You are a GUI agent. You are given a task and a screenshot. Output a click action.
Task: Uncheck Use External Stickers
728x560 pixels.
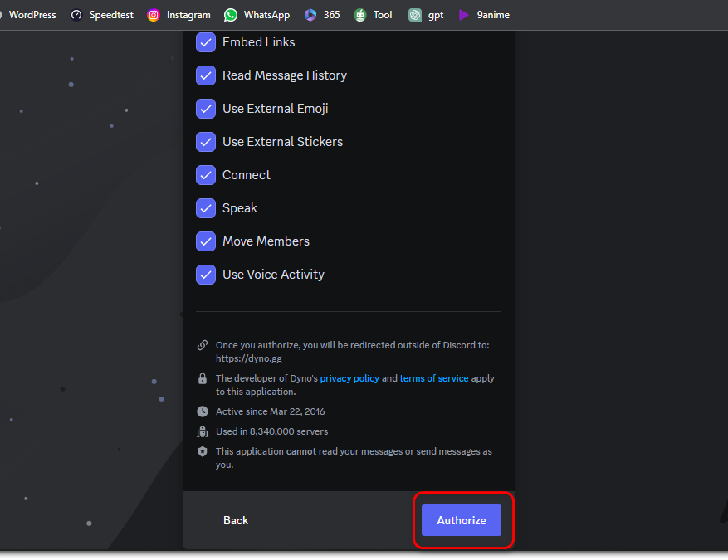(206, 142)
